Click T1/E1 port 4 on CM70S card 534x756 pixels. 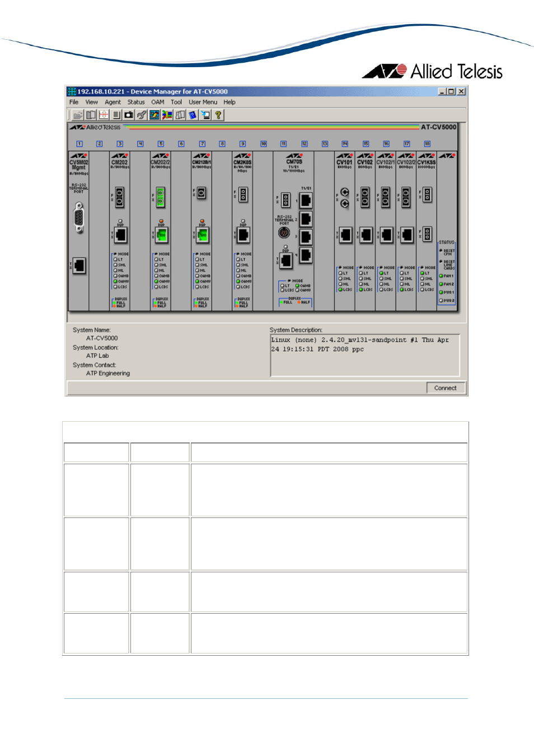pyautogui.click(x=306, y=255)
